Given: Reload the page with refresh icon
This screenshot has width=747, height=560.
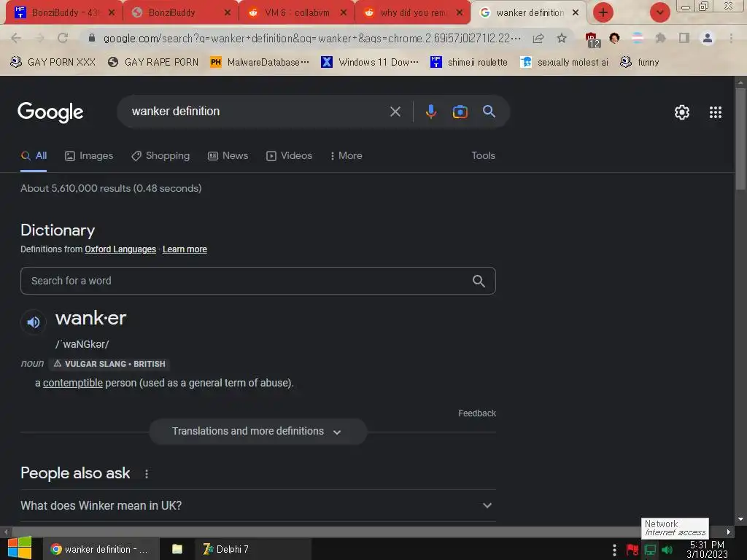Looking at the screenshot, I should click(x=63, y=38).
